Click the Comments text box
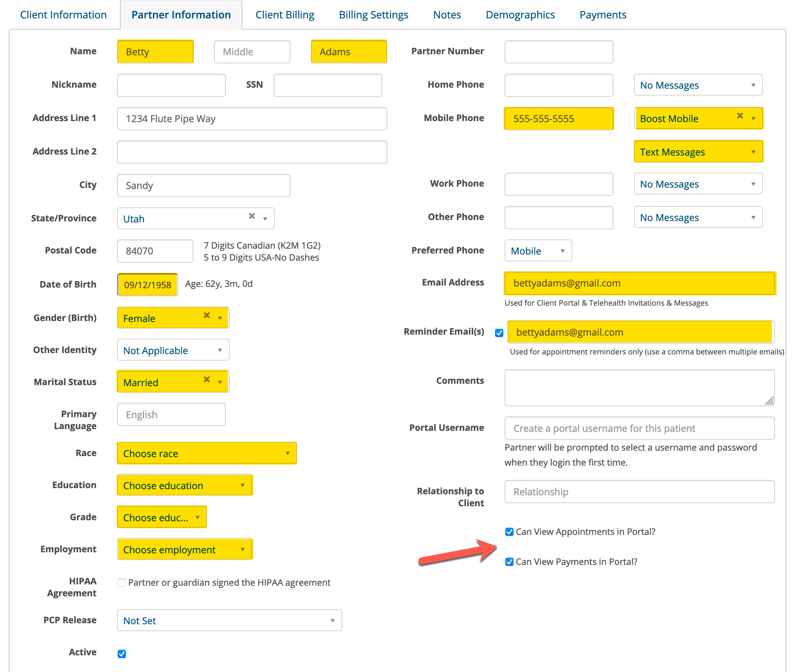 639,388
